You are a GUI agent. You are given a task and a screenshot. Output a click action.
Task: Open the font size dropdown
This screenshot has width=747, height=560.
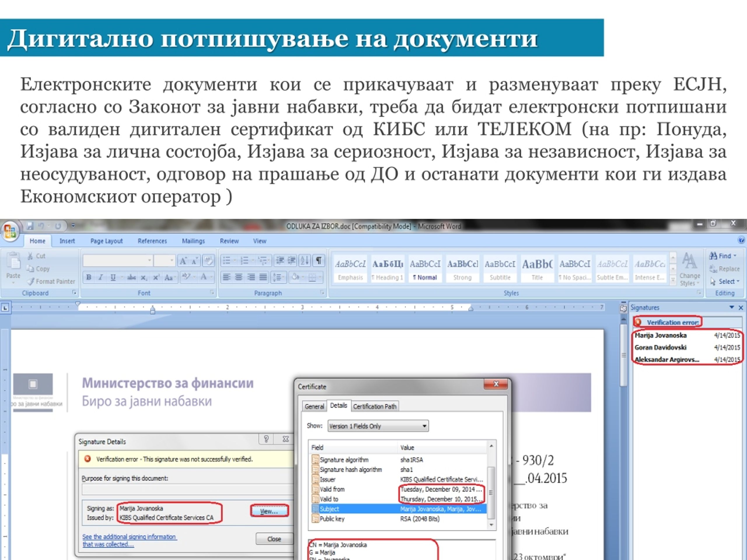coord(172,260)
